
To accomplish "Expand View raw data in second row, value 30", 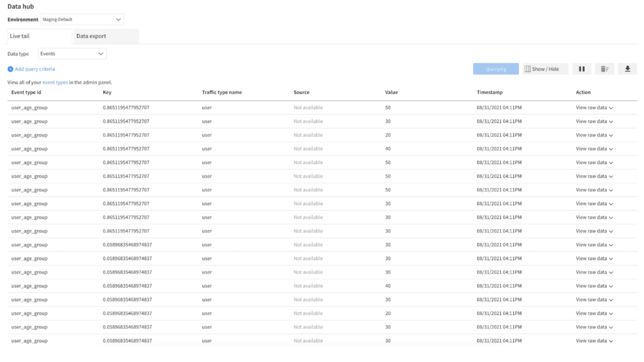I will pos(594,122).
